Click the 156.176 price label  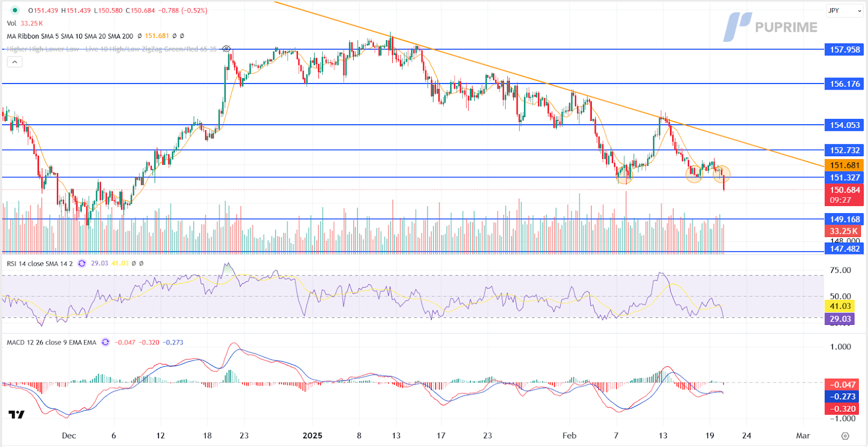pyautogui.click(x=845, y=84)
